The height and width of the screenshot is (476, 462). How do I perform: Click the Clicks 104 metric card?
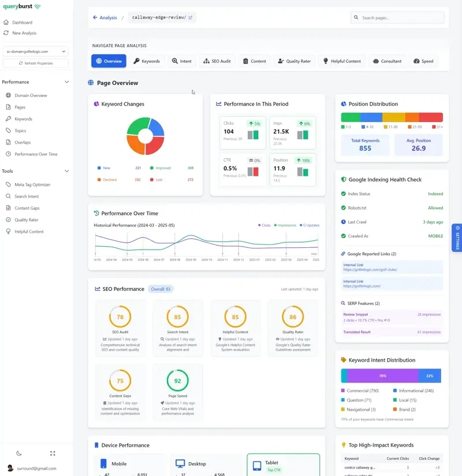point(243,133)
